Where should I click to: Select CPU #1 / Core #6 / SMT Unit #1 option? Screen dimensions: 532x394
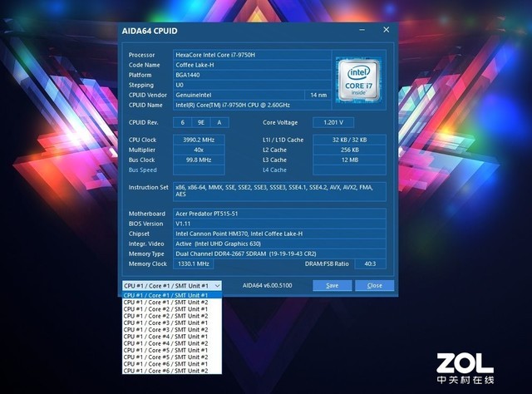tap(172, 364)
